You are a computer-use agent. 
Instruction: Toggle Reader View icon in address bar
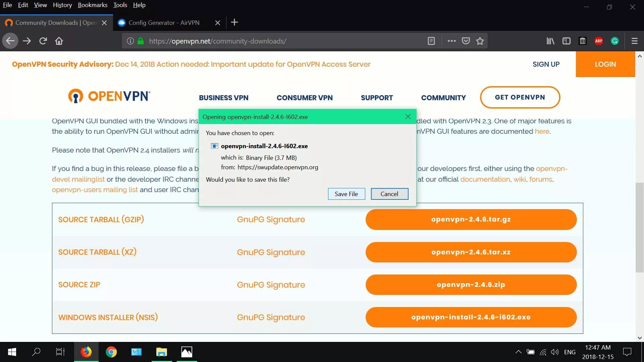tap(431, 41)
